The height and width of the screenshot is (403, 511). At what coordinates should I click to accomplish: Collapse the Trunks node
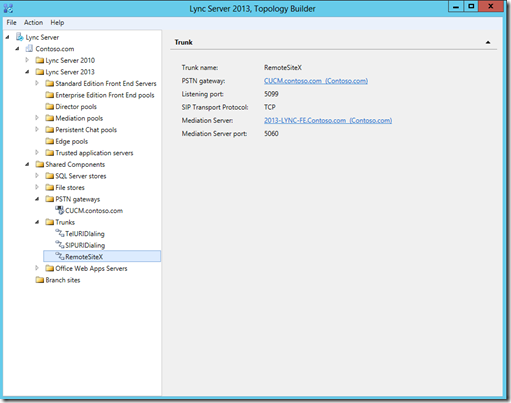(x=37, y=222)
